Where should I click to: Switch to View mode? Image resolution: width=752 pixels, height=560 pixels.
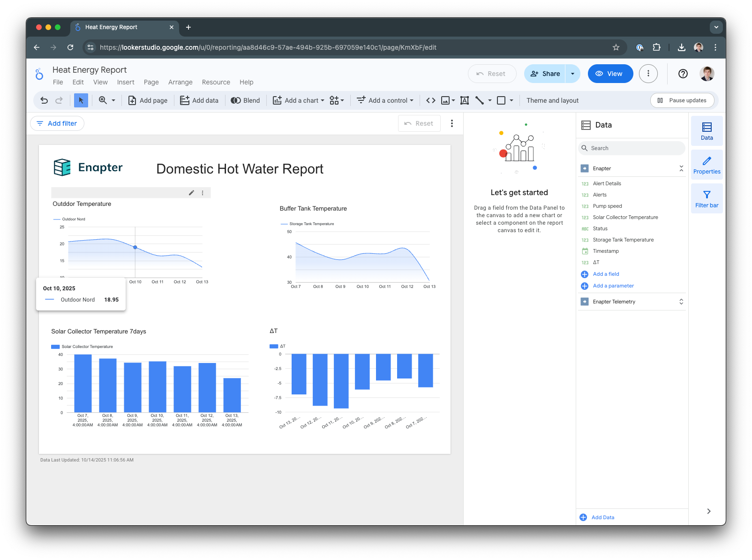610,74
